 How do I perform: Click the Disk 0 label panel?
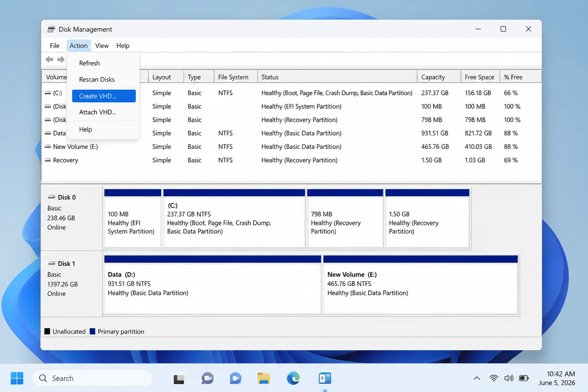click(72, 217)
